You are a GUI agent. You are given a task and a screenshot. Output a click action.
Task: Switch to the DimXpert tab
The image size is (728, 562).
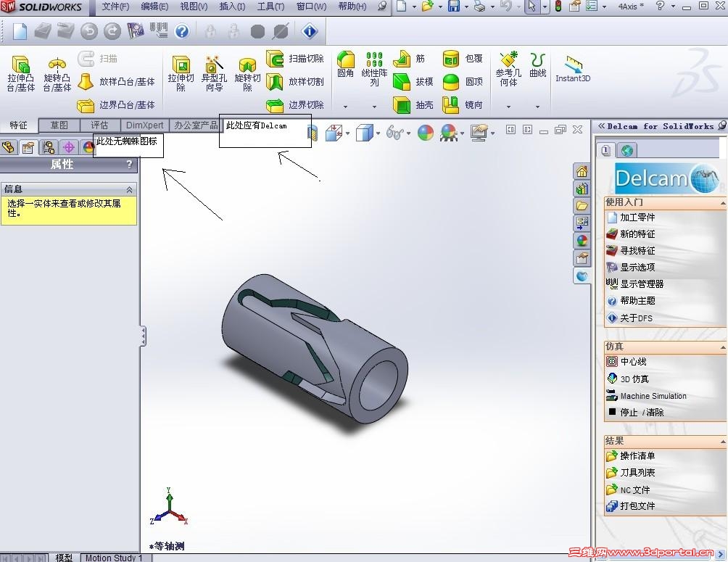point(144,125)
